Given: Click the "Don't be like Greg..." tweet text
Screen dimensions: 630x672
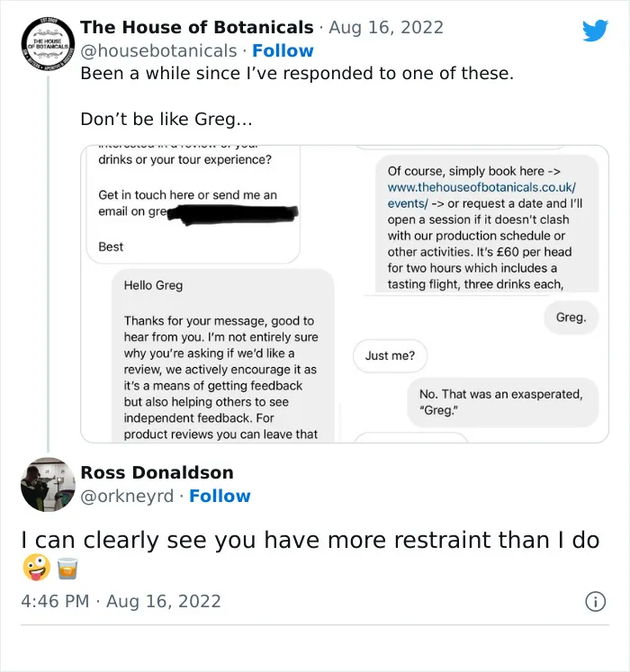Looking at the screenshot, I should [x=166, y=119].
